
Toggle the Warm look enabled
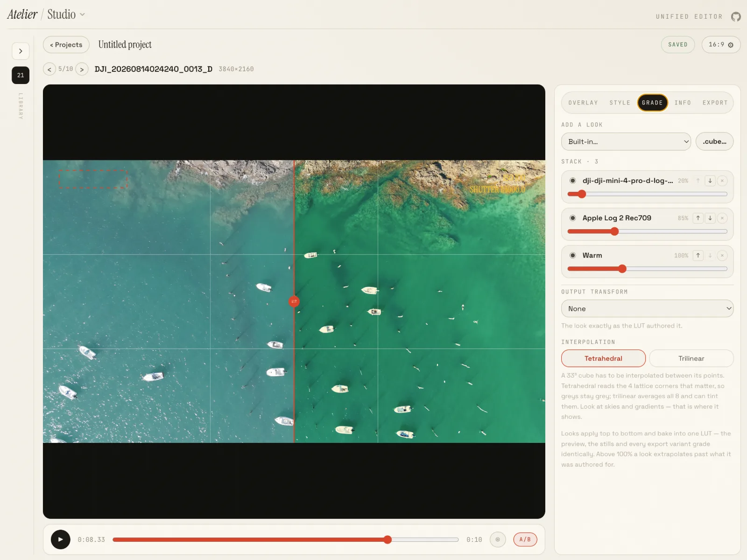[573, 255]
